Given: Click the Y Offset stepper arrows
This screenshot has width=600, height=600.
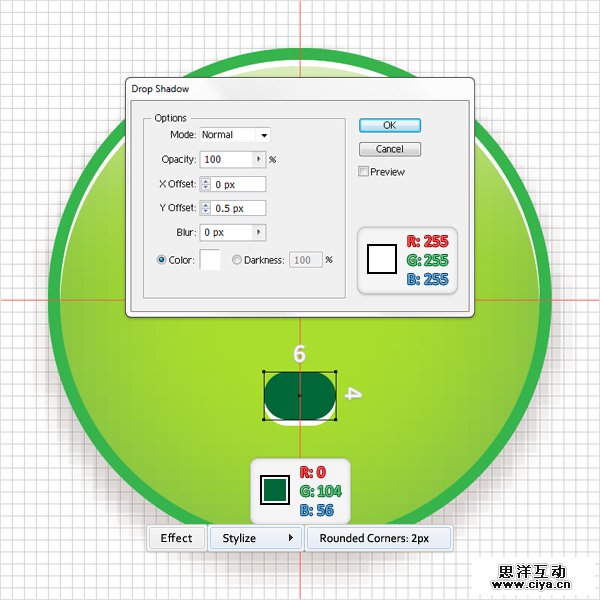Looking at the screenshot, I should tap(205, 208).
